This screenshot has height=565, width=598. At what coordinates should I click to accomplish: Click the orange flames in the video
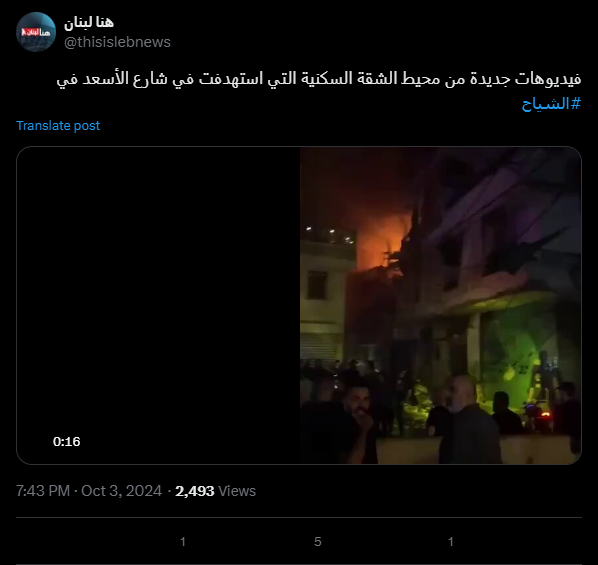(381, 238)
